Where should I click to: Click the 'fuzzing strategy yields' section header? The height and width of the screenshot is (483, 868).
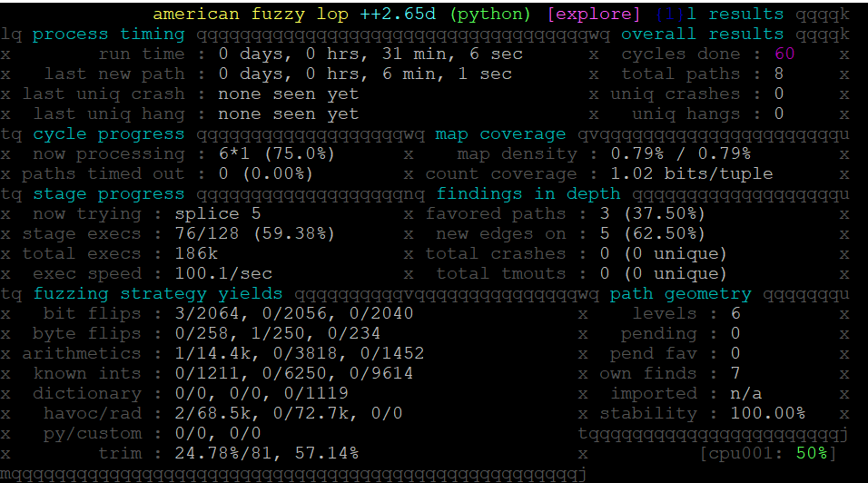coord(158,294)
